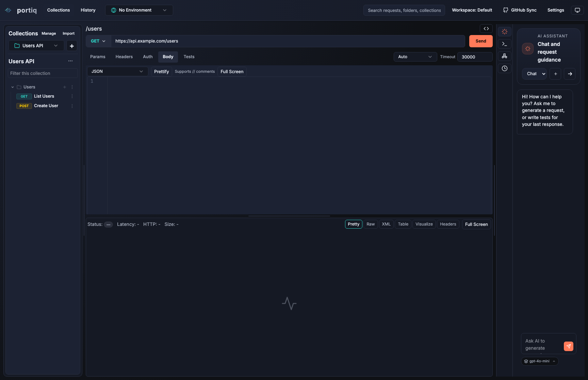Viewport: 588px width, 380px height.
Task: Open the Users API collection selector
Action: [x=36, y=46]
